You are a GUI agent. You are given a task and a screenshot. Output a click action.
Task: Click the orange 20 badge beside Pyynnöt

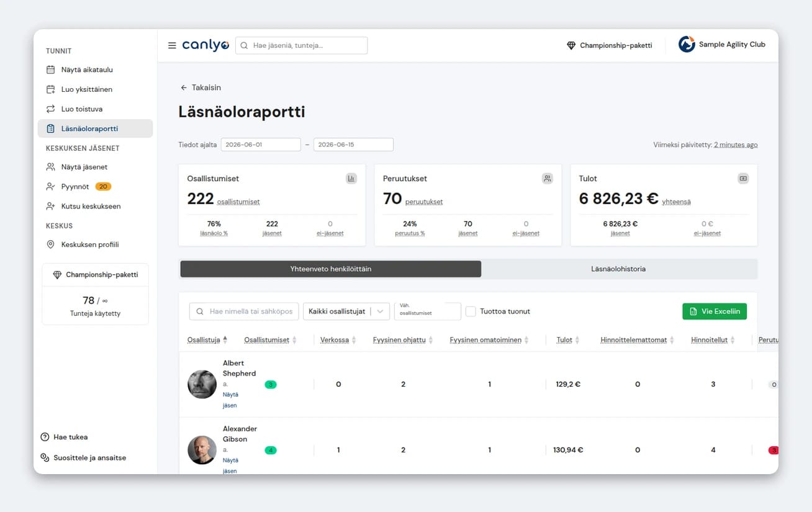click(103, 186)
